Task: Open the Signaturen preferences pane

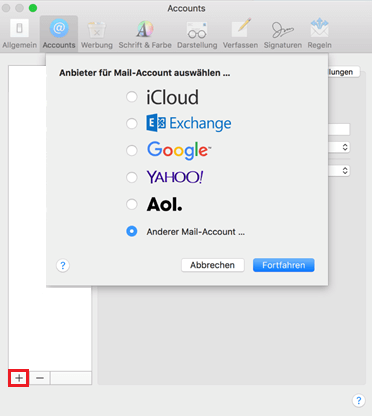Action: pyautogui.click(x=283, y=34)
